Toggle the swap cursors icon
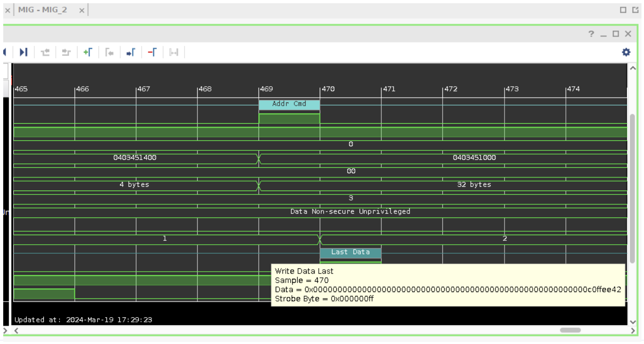 pos(174,52)
